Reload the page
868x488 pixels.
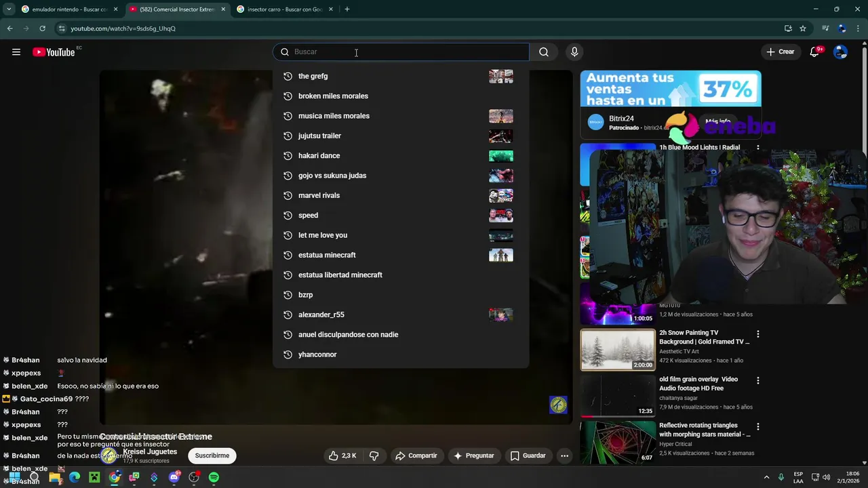point(42,28)
